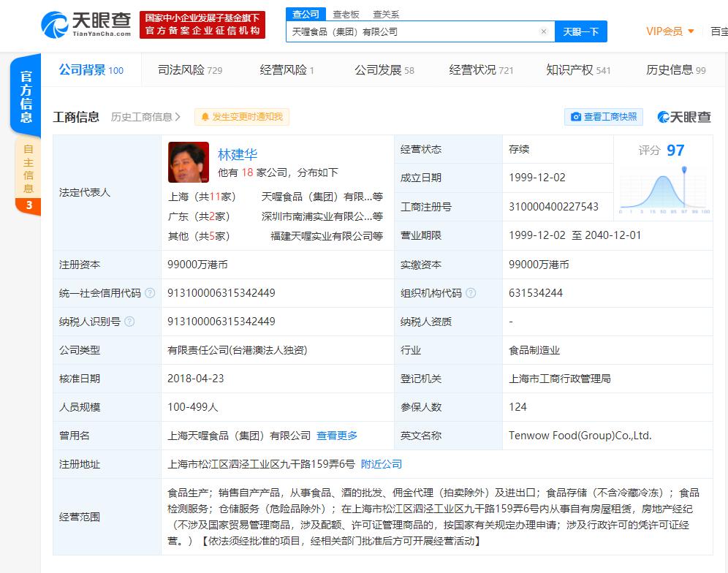The image size is (728, 573).
Task: Open the 深圳市南浦实业有限公... company link
Action: [322, 216]
